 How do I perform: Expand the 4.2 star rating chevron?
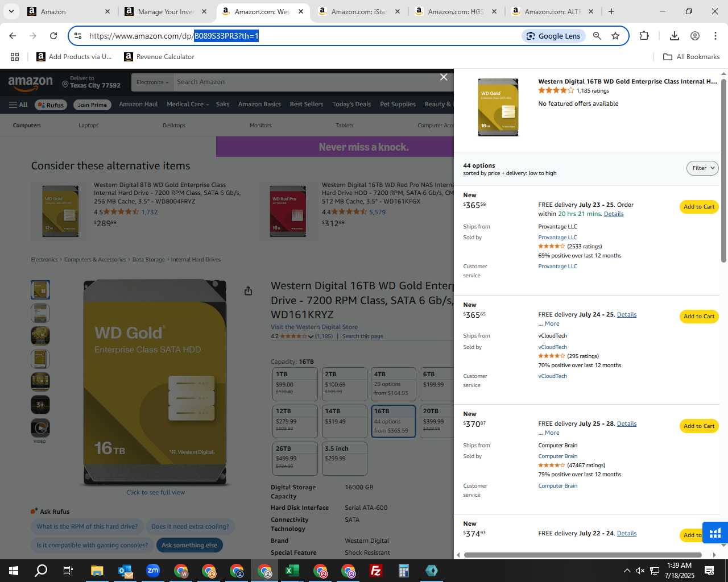coord(311,336)
